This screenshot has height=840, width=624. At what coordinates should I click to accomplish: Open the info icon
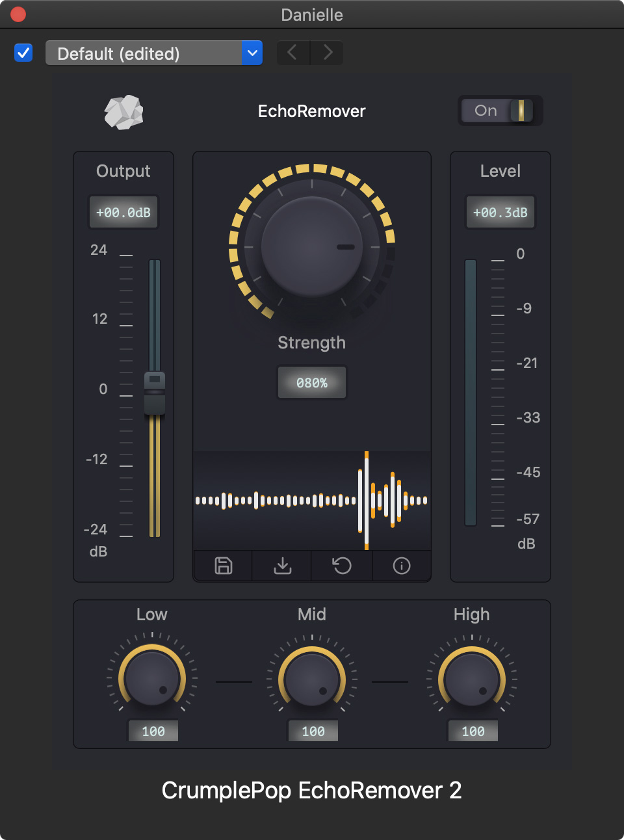click(x=402, y=566)
